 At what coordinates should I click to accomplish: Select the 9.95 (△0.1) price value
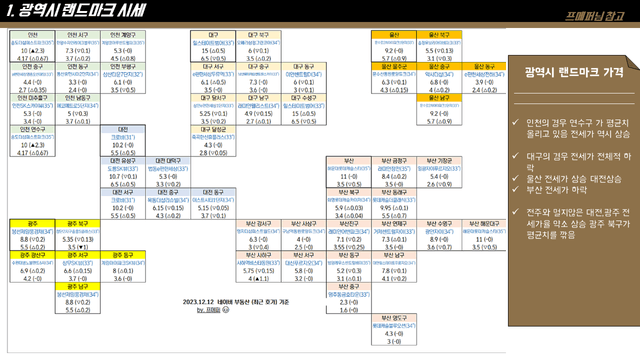[x=394, y=208]
